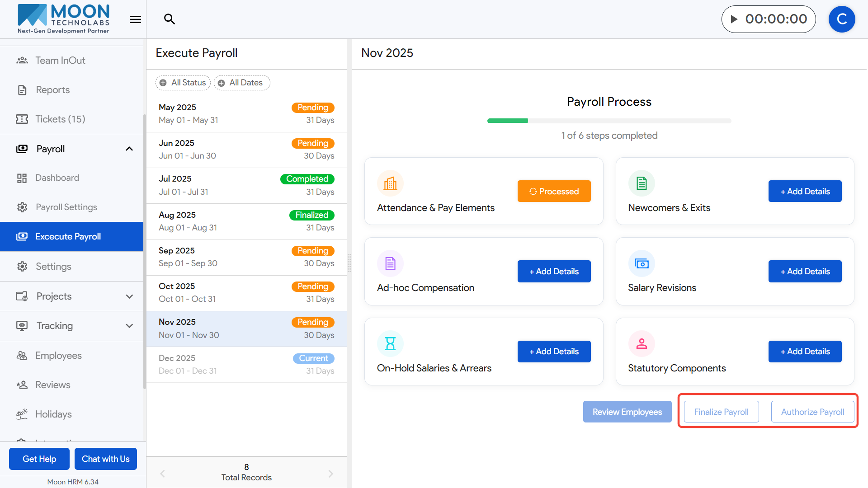Click the Review Employees button
This screenshot has width=868, height=488.
(x=627, y=412)
